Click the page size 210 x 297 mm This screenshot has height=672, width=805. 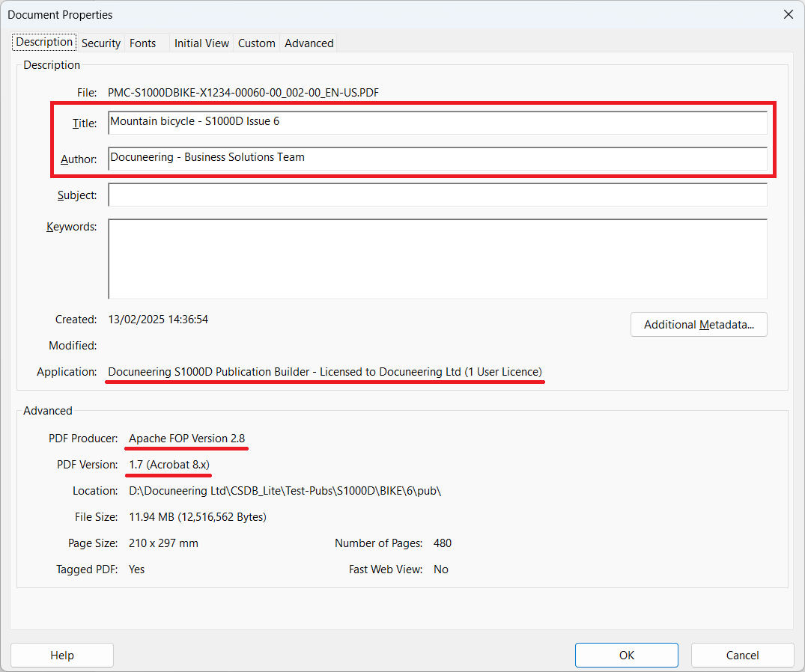pyautogui.click(x=163, y=543)
